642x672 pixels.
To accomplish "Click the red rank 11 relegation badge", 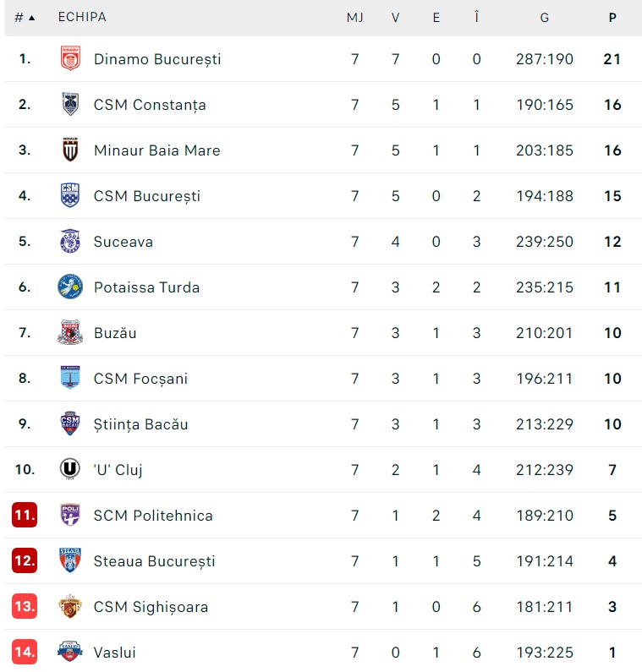I will pos(25,516).
